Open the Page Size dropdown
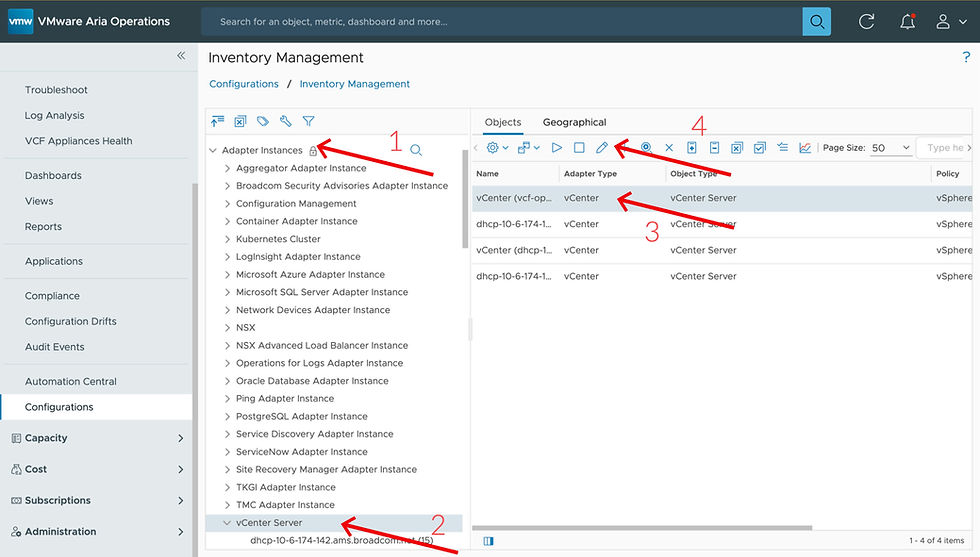The width and height of the screenshot is (980, 557). coord(890,148)
